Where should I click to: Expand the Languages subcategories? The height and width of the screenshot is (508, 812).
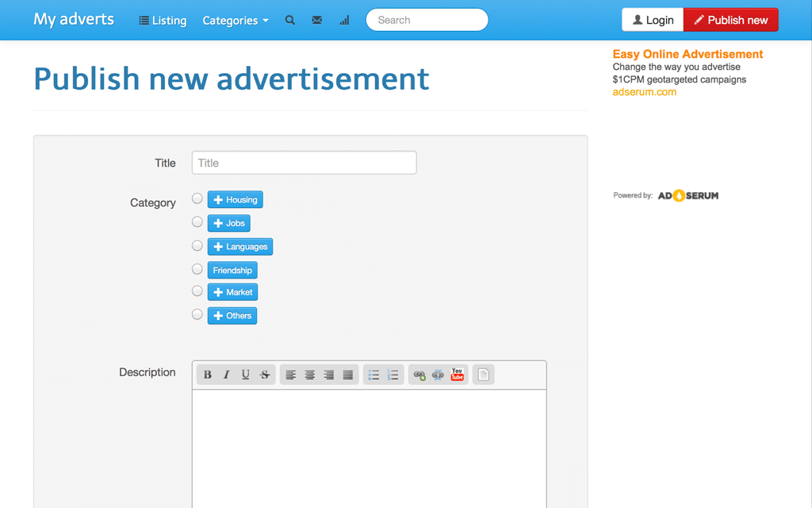[239, 247]
